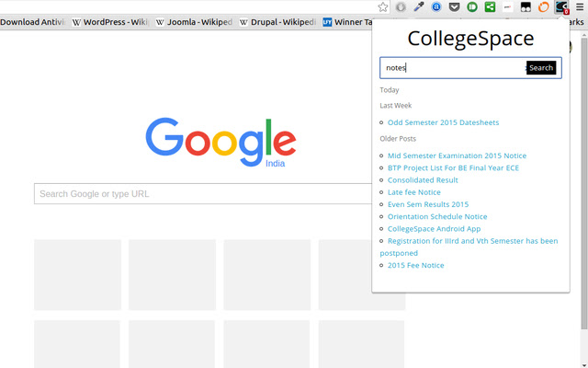The height and width of the screenshot is (368, 588).
Task: Click the CollegeSpace popup title
Action: click(470, 39)
